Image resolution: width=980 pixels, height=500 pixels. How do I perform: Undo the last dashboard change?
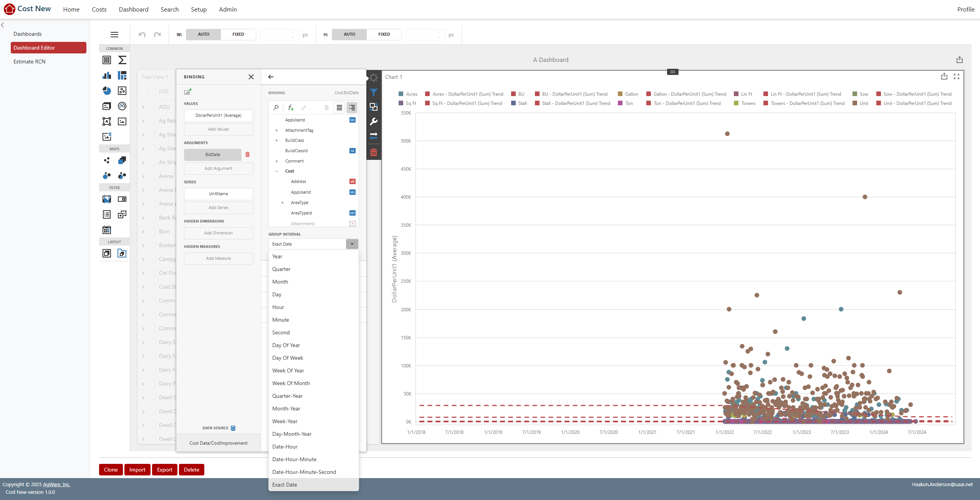[x=142, y=35]
